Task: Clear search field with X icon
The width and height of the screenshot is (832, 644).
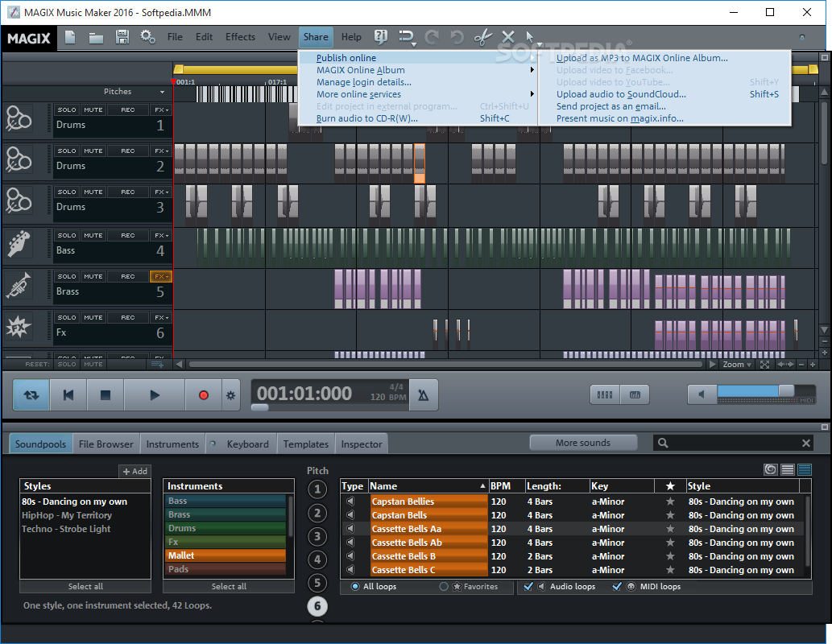Action: tap(806, 443)
